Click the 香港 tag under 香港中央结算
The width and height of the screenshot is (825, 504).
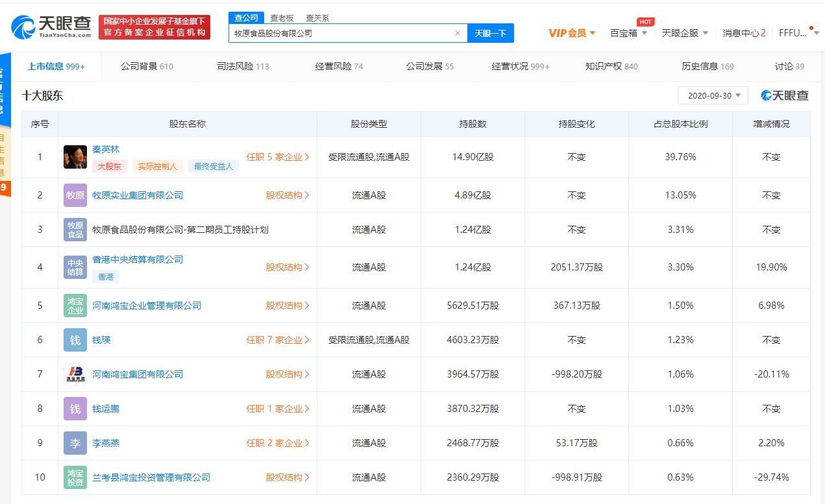coord(106,277)
